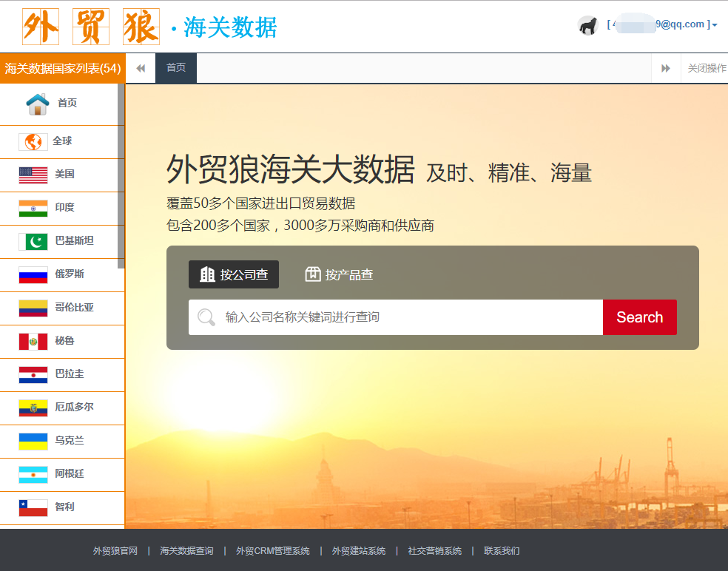Image resolution: width=728 pixels, height=571 pixels.
Task: Open 哥伦比亚 in the country list
Action: [x=62, y=308]
